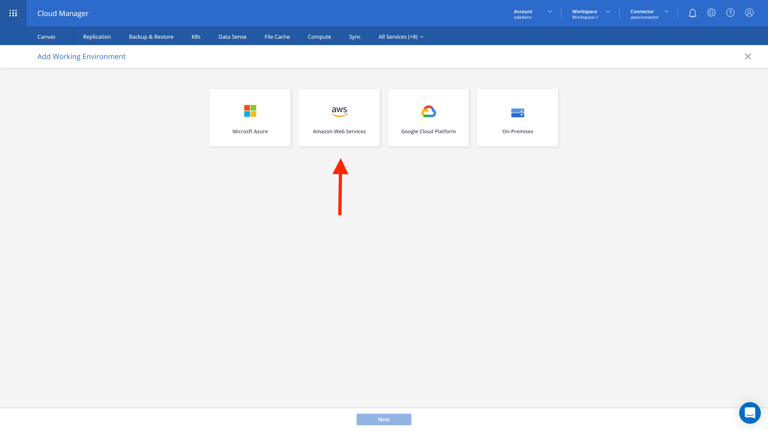Click the Cloud Manager title

coord(63,14)
